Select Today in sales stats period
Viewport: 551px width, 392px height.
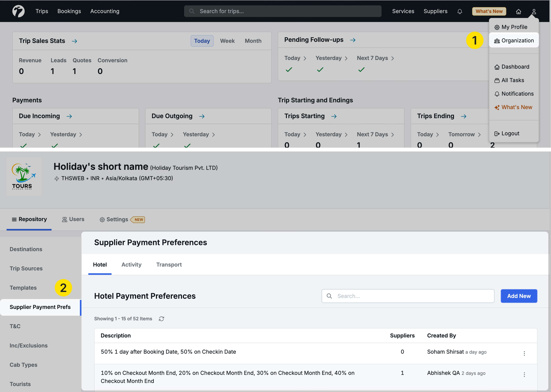coord(202,41)
